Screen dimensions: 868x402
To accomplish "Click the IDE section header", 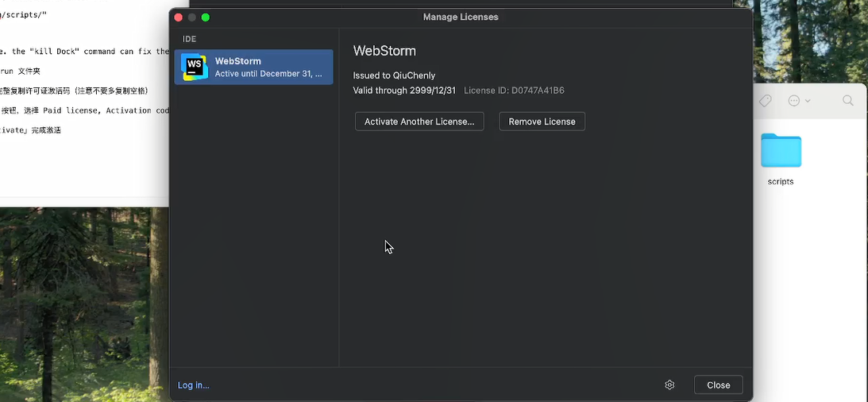I will [189, 39].
